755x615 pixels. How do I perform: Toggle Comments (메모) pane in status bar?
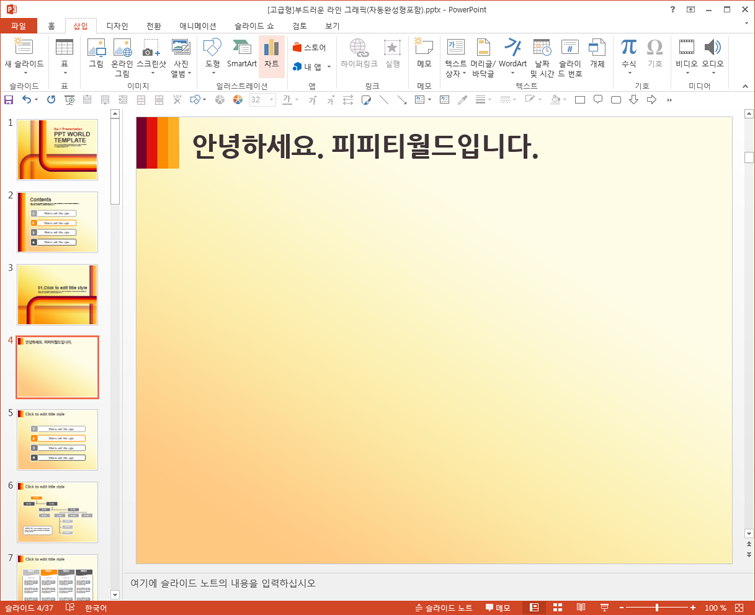[x=498, y=608]
